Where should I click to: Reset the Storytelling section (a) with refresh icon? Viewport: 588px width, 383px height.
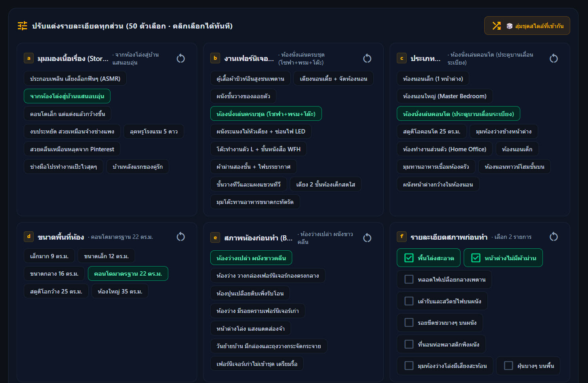tap(181, 59)
